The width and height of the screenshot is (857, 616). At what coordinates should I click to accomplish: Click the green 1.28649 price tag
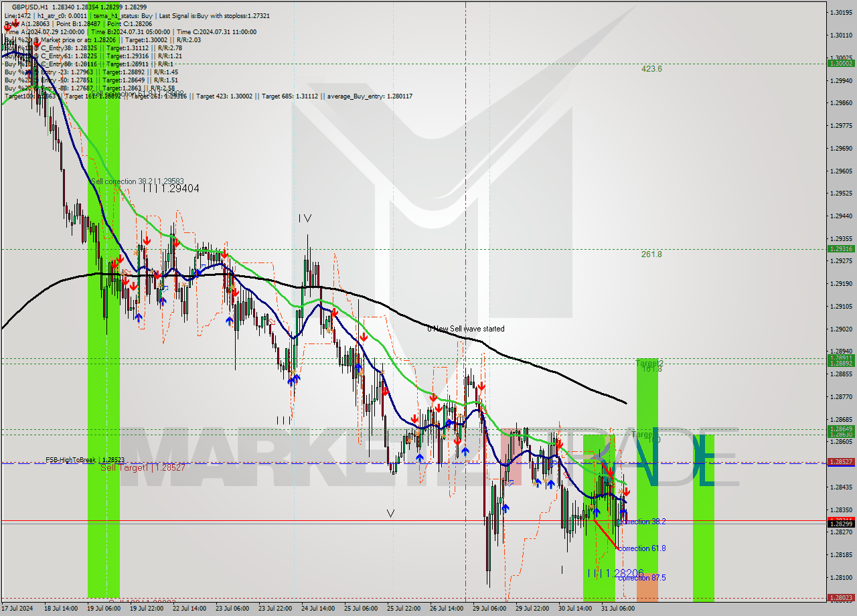pos(841,429)
